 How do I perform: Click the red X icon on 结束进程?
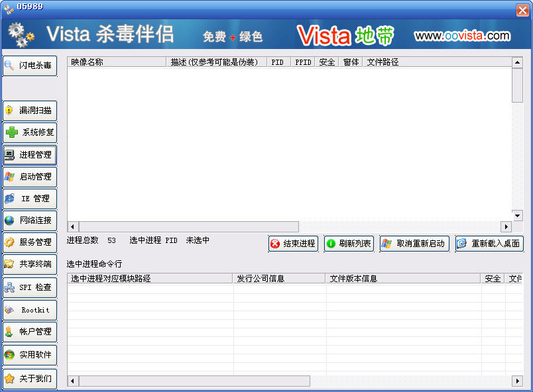click(275, 244)
